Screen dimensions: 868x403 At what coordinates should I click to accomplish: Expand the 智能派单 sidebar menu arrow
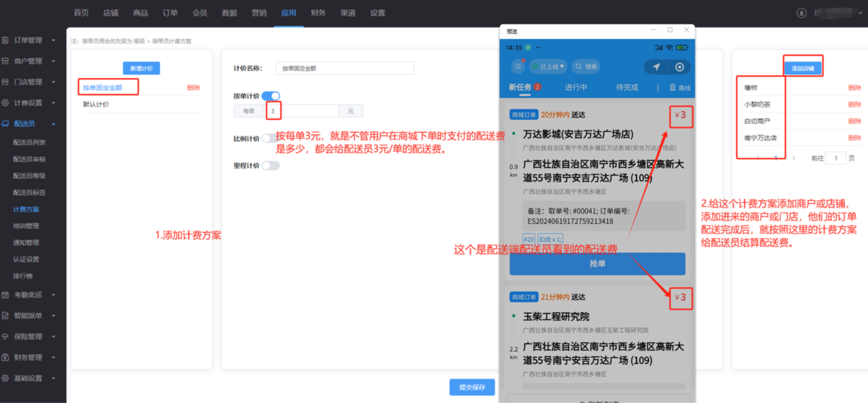[x=54, y=316]
